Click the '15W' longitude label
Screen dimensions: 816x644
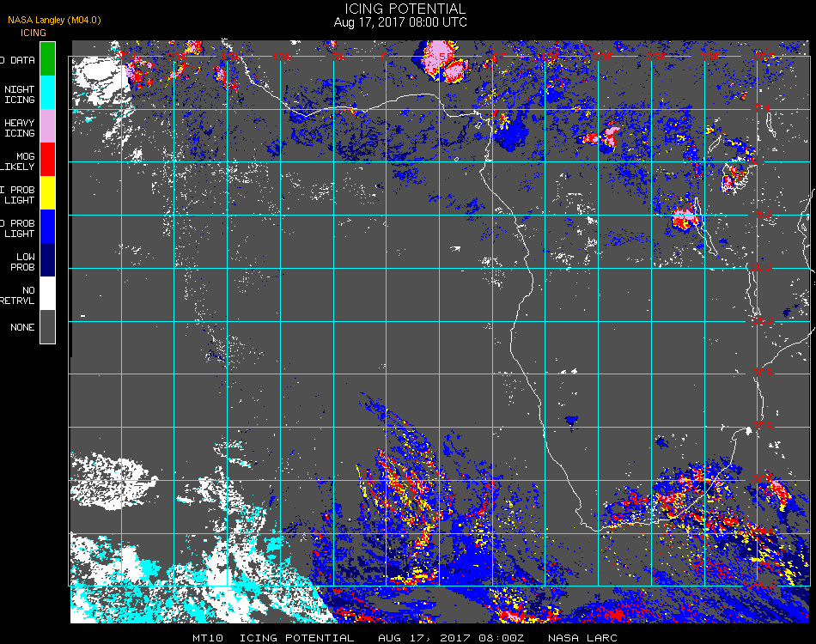pos(230,57)
